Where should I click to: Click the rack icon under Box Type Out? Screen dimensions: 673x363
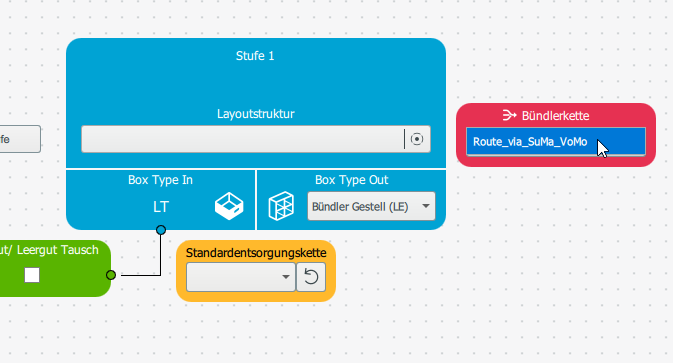pyautogui.click(x=281, y=206)
